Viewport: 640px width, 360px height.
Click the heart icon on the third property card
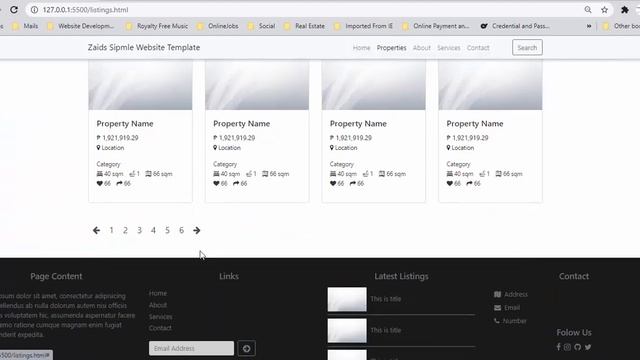click(x=333, y=183)
